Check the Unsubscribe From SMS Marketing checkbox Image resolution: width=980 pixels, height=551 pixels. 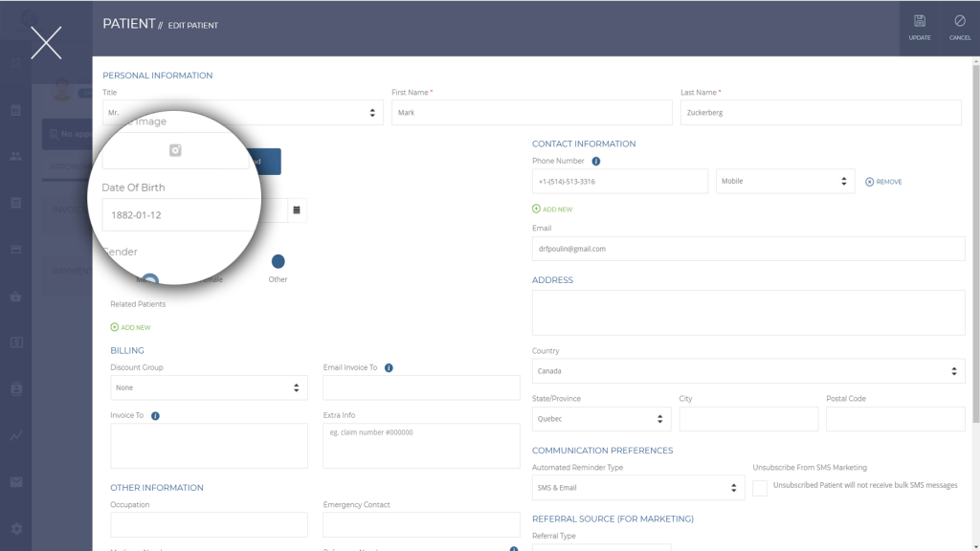pyautogui.click(x=759, y=488)
